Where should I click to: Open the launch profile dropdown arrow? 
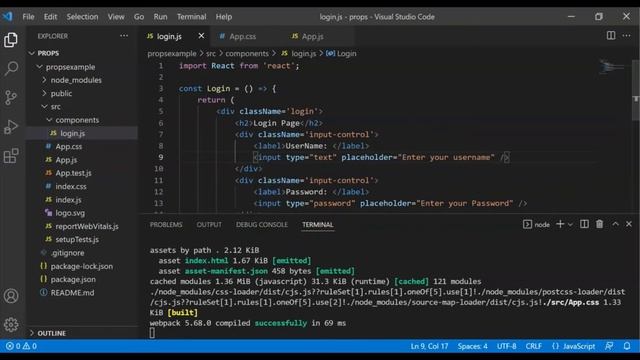point(570,224)
